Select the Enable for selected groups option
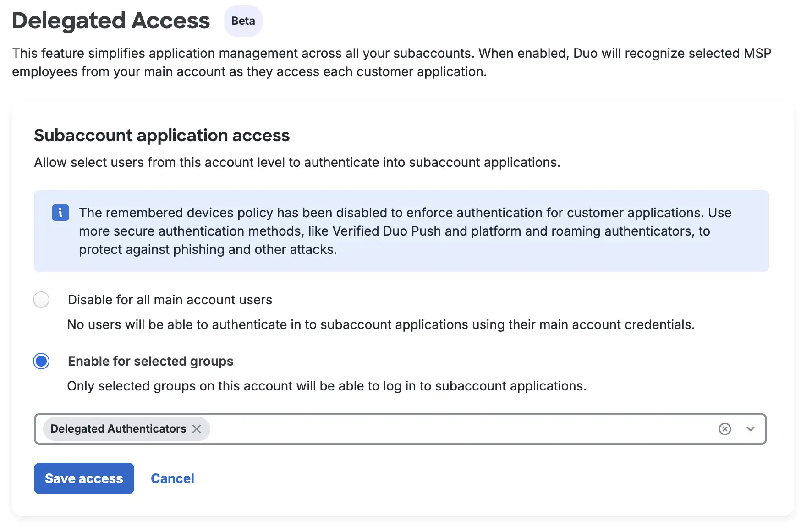The width and height of the screenshot is (812, 527). (41, 361)
